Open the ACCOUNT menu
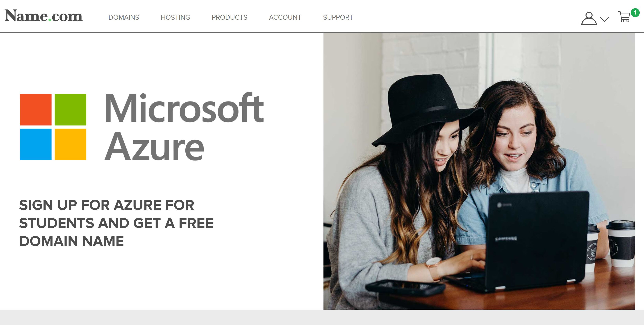Image resolution: width=644 pixels, height=325 pixels. click(285, 17)
